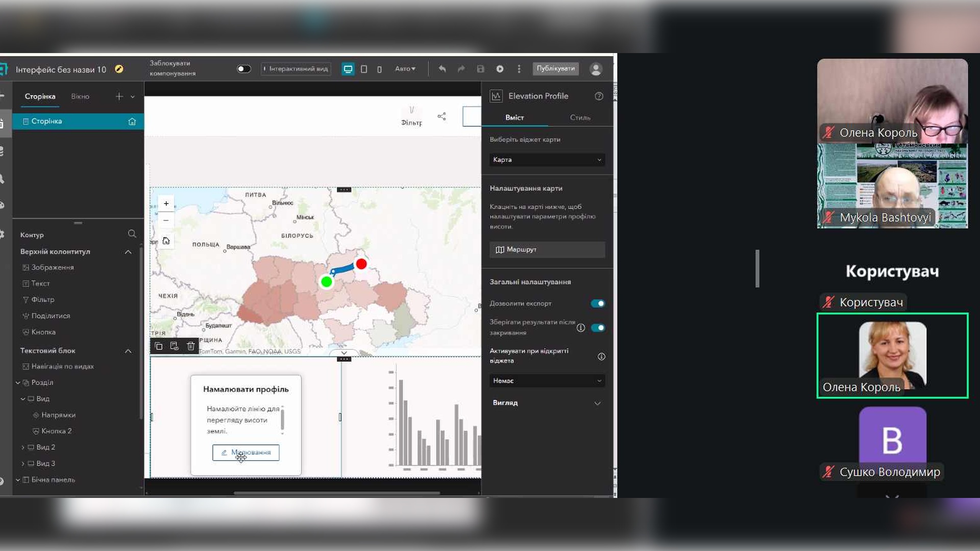Toggle lock layout switch
The width and height of the screenshot is (980, 551).
pyautogui.click(x=243, y=69)
